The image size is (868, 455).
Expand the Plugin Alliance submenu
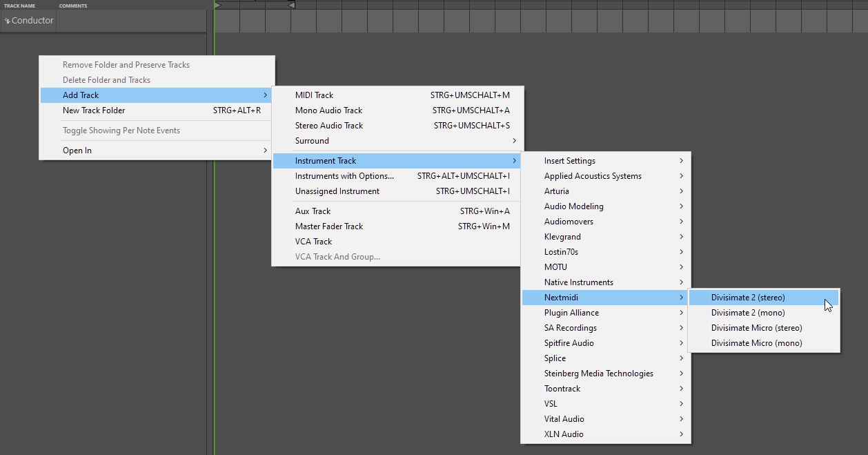point(606,313)
